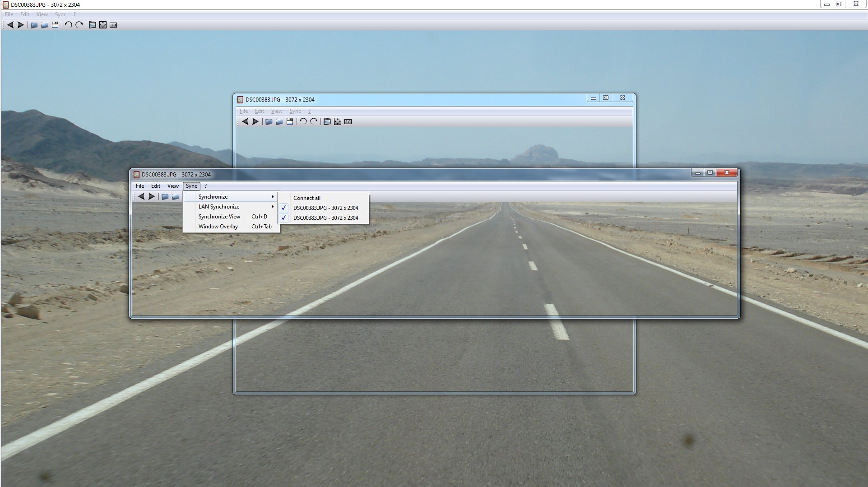
Task: Uncheck the second DSC00383.JPG entry in the Synchronize submenu
Action: click(325, 218)
